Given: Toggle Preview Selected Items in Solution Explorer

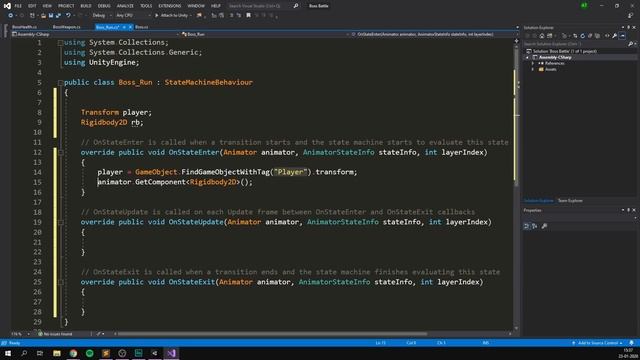Looking at the screenshot, I should [x=622, y=36].
